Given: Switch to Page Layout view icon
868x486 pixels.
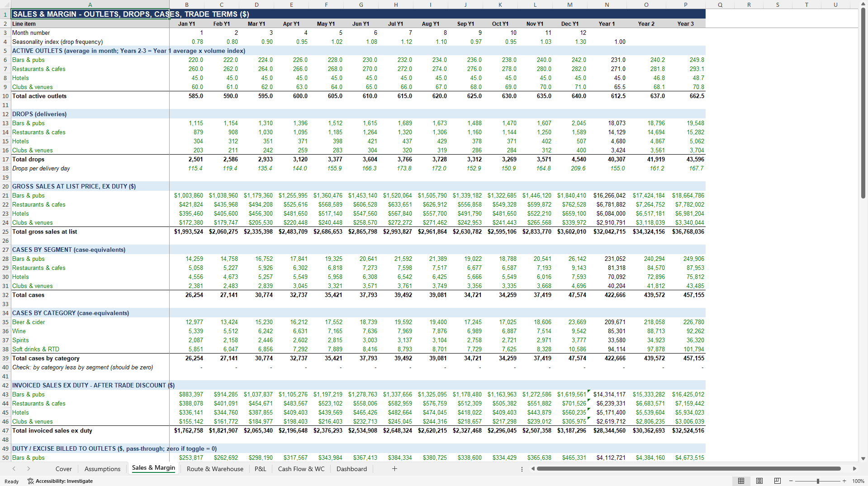Looking at the screenshot, I should point(759,481).
